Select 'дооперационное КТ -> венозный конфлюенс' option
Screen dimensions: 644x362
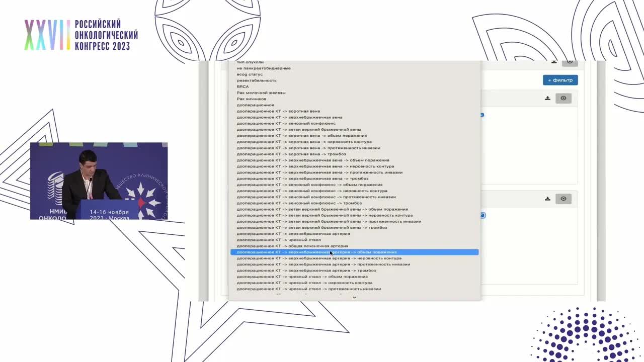tap(286, 123)
